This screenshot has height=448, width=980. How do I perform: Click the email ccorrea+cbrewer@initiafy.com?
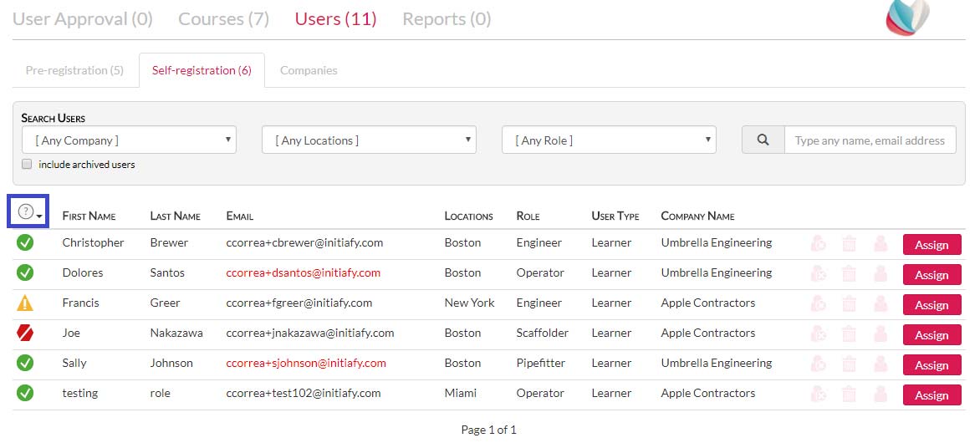(304, 242)
